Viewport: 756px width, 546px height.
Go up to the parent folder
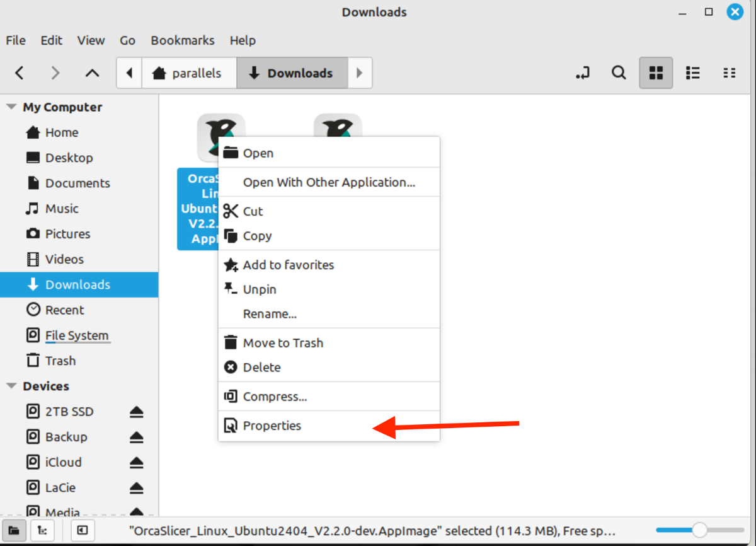point(92,73)
